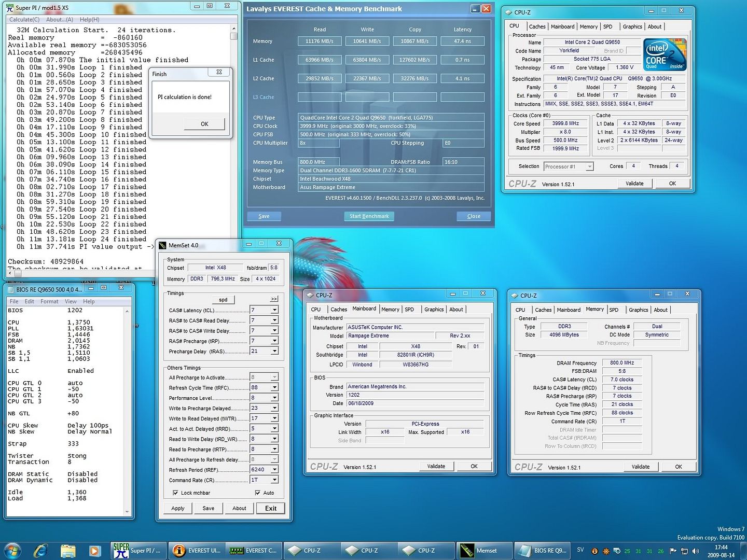Open the Refresh Period (tREF) dropdown
The width and height of the screenshot is (747, 560).
coord(274,470)
